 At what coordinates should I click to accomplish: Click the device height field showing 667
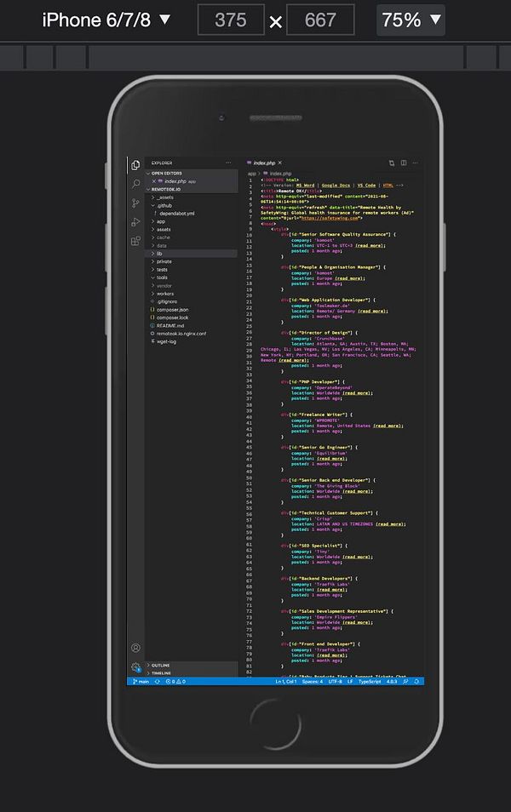(x=320, y=20)
